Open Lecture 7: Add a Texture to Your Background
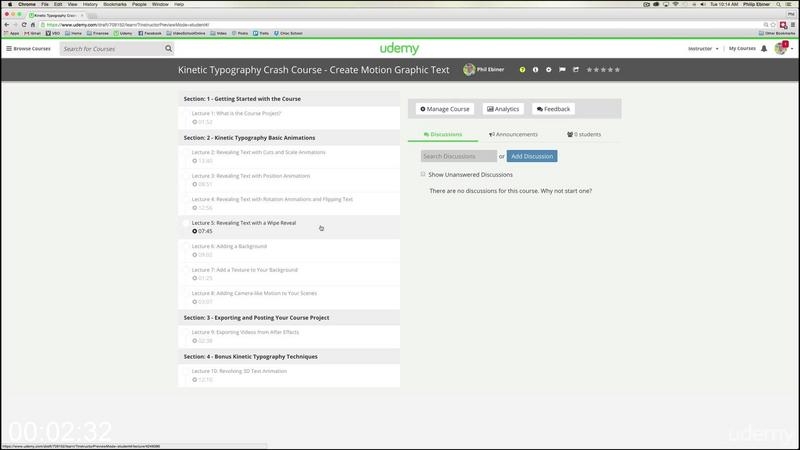800x450 pixels. coord(289,274)
